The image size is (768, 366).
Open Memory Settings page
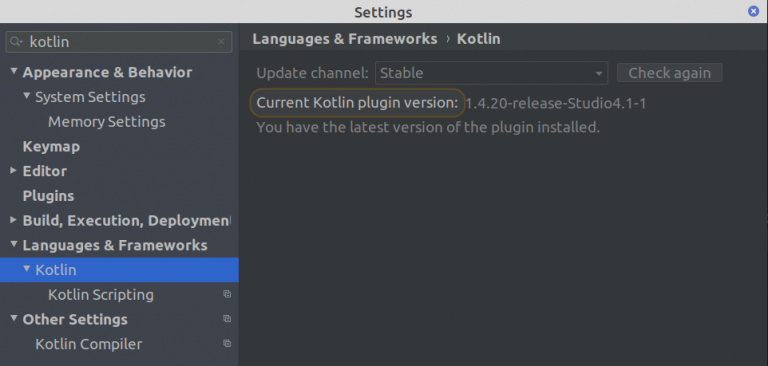coord(107,122)
